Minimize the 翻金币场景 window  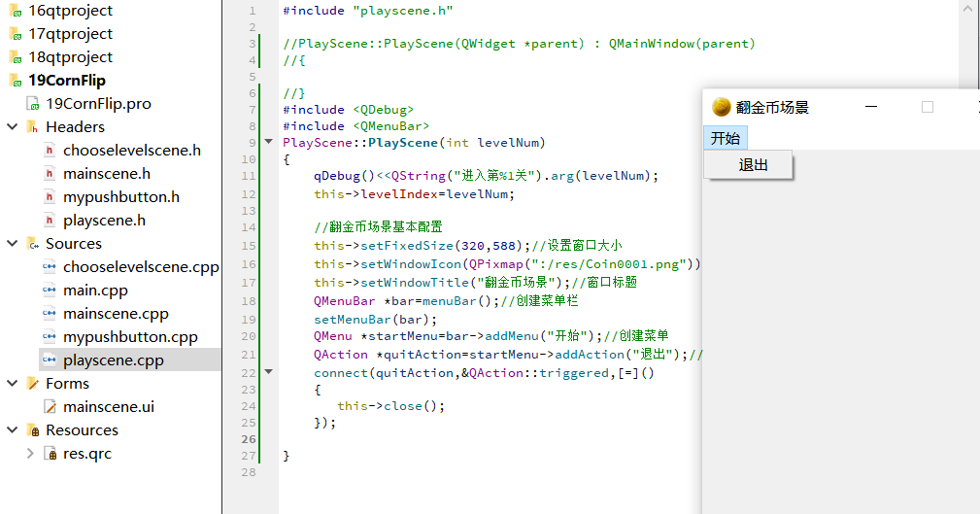871,107
